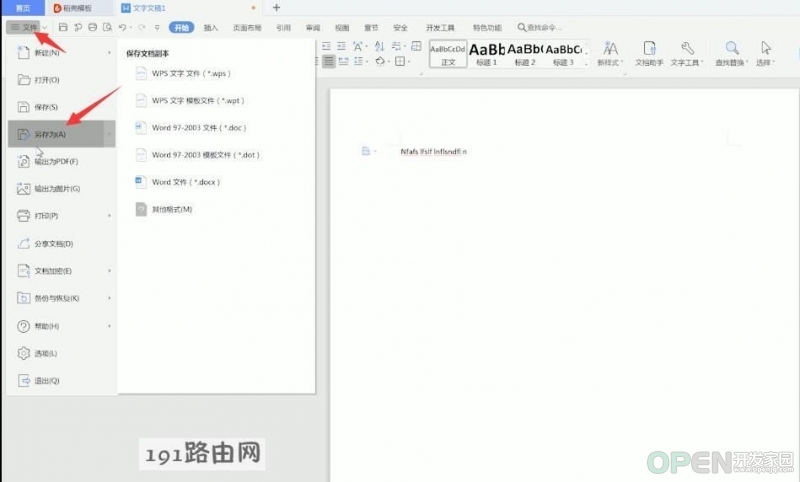The width and height of the screenshot is (800, 482).
Task: Open the 插入 ribbon tab
Action: [210, 28]
